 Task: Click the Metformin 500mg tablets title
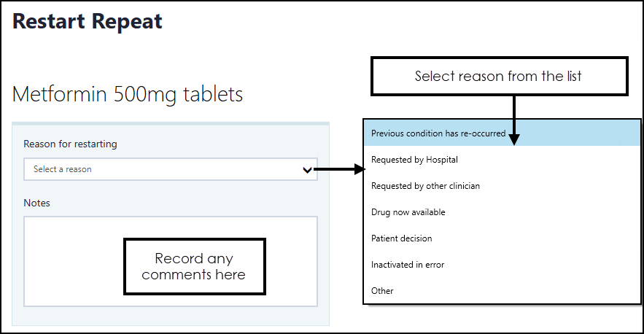click(128, 94)
